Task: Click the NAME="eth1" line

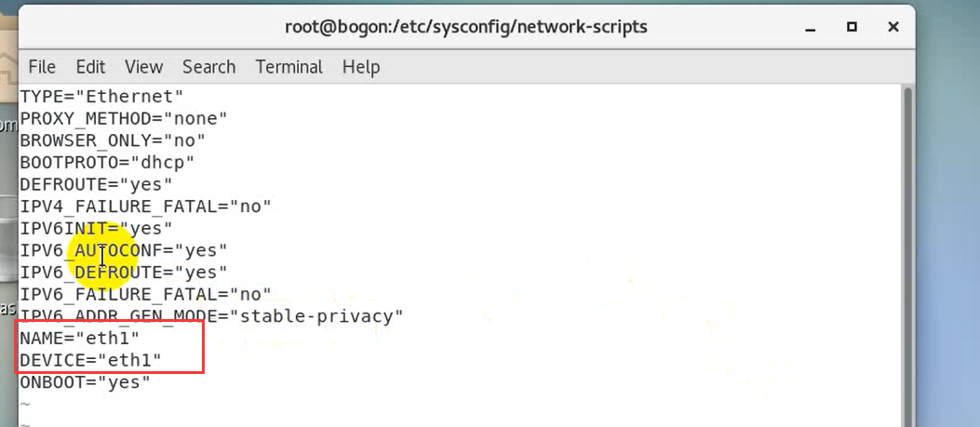Action: coord(80,338)
